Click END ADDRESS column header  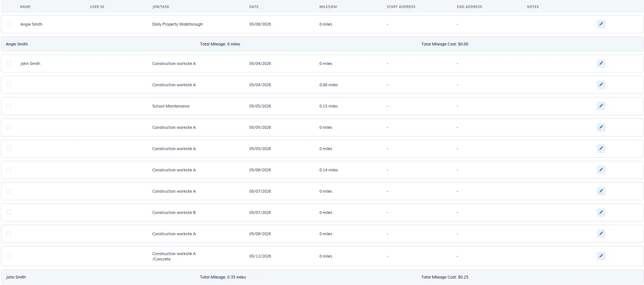coord(469,7)
